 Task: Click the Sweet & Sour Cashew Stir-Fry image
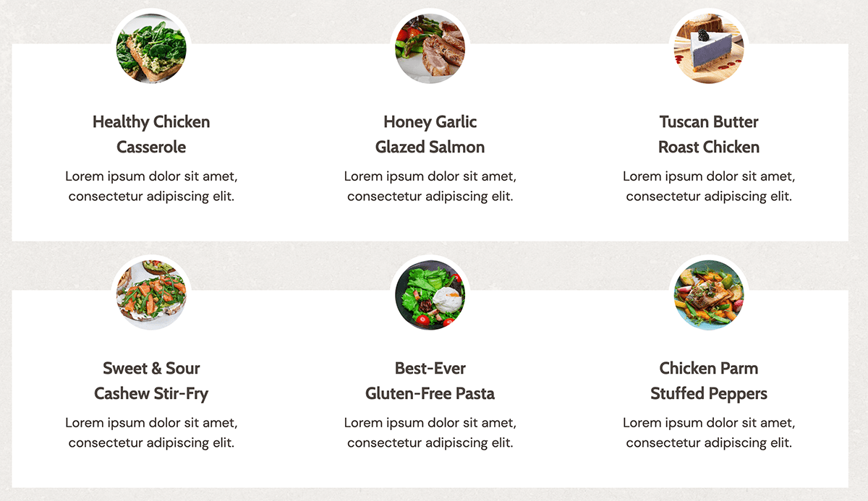[x=151, y=295]
